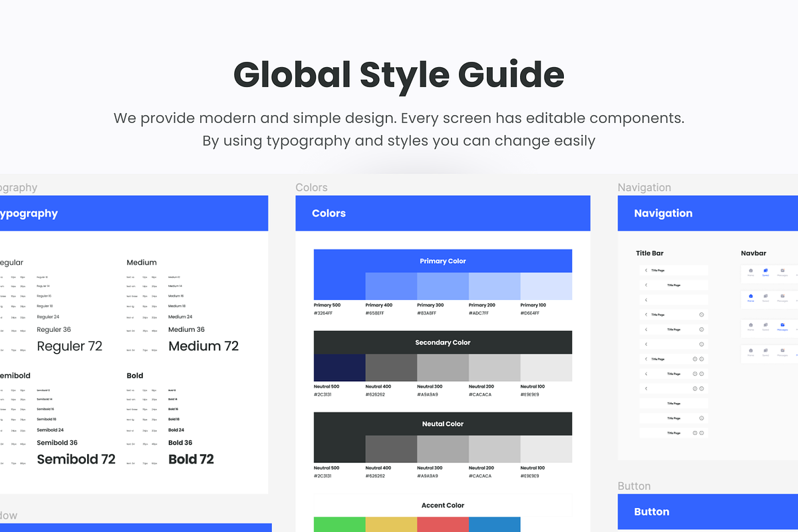The height and width of the screenshot is (532, 798).
Task: Click circle icon in first left-titled bar with single icon
Action: coord(702,315)
